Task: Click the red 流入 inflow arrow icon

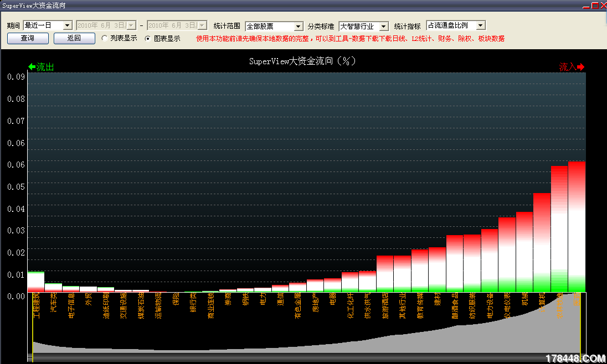Action: 581,67
